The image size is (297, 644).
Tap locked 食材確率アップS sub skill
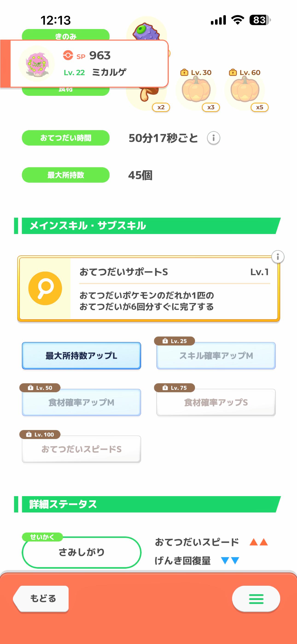pyautogui.click(x=216, y=402)
